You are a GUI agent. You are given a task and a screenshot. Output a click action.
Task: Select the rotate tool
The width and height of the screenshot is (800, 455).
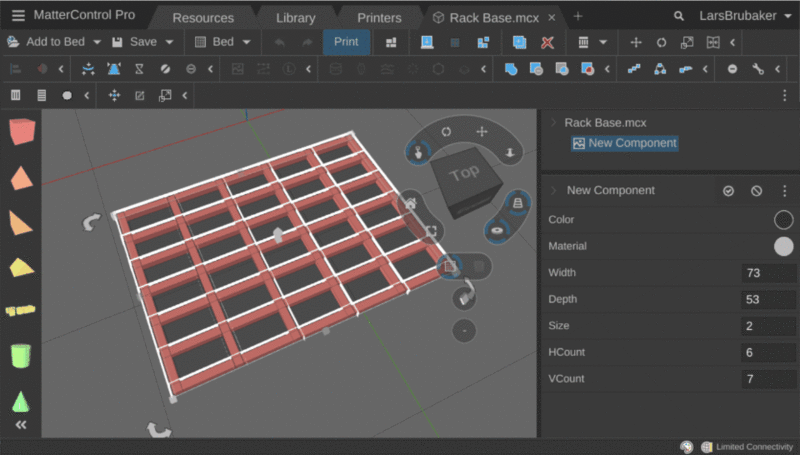(x=661, y=42)
